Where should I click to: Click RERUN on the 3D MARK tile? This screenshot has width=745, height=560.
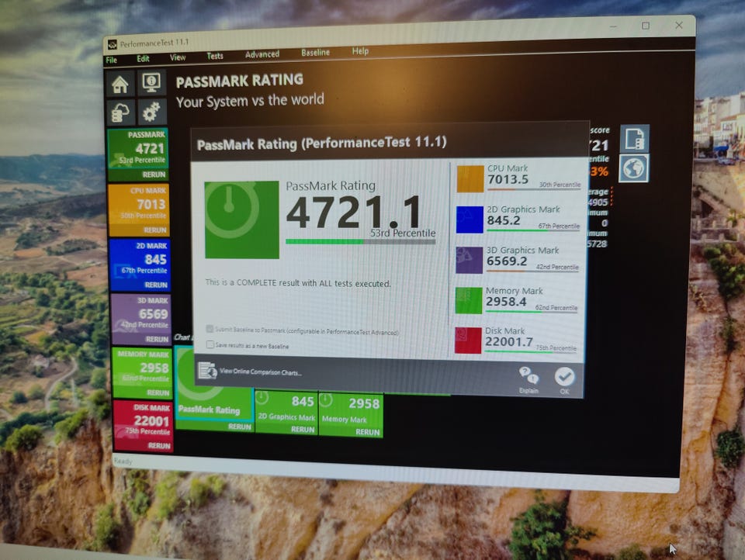coord(157,339)
